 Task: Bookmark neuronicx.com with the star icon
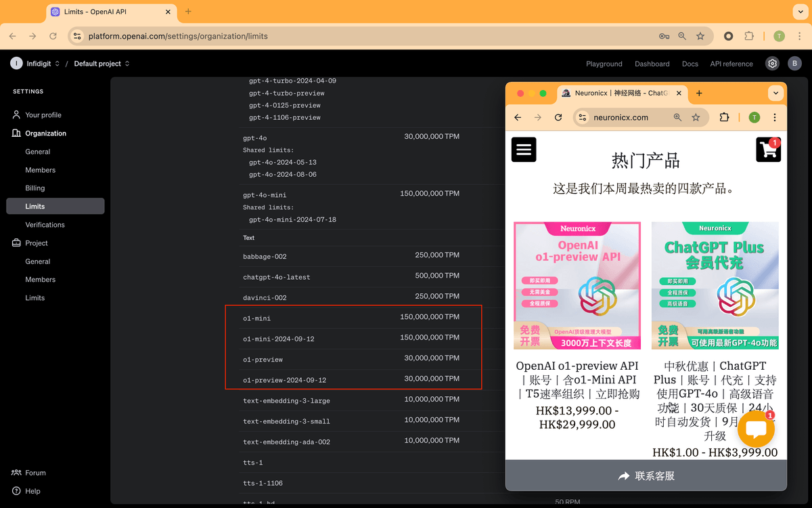tap(696, 117)
